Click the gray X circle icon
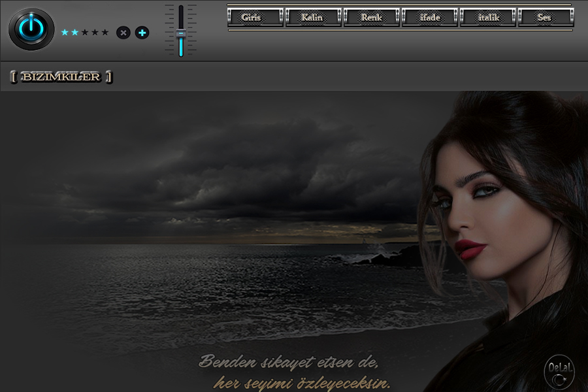The width and height of the screenshot is (588, 392). coord(123,33)
